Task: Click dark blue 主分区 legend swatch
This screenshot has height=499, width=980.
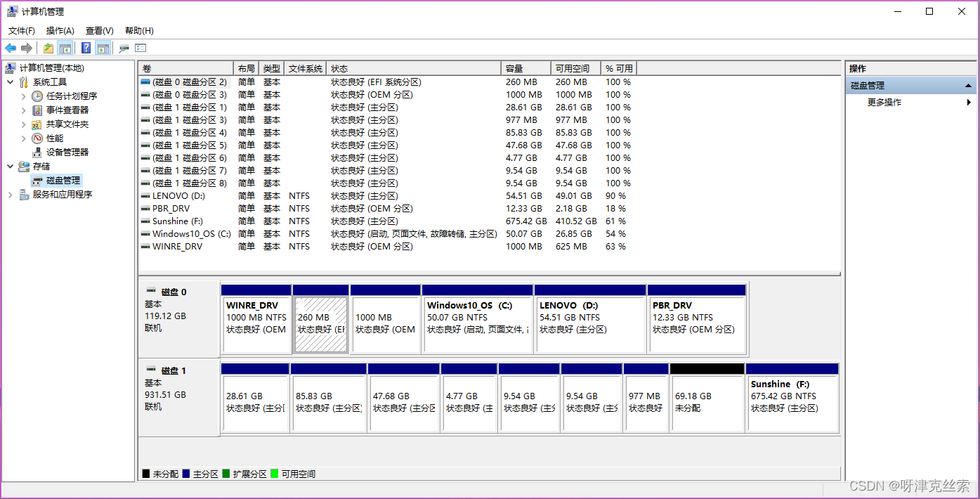Action: (185, 474)
